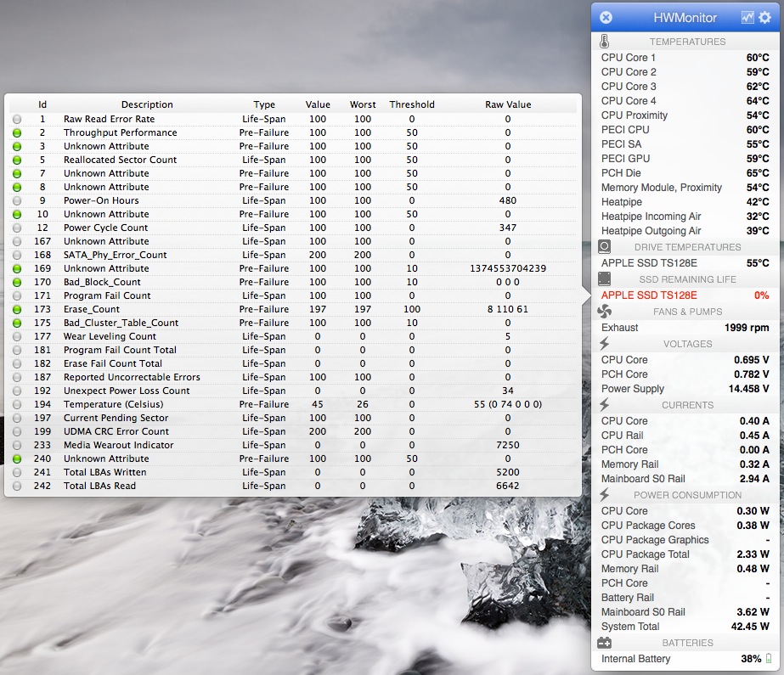Click the fan icon beside Fans & Pumps
784x675 pixels.
(604, 312)
